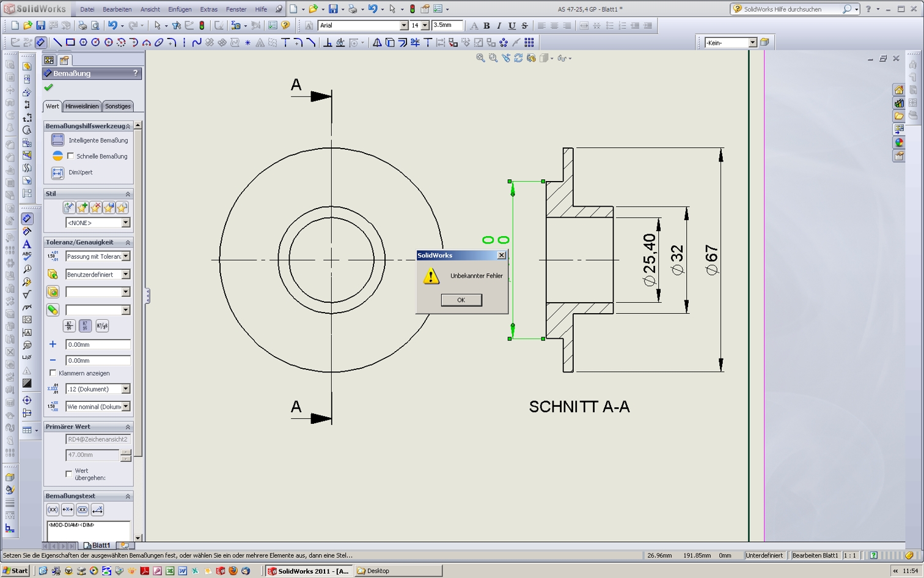Click the load style star icon
Viewport: 924px width, 578px height.
coord(122,208)
